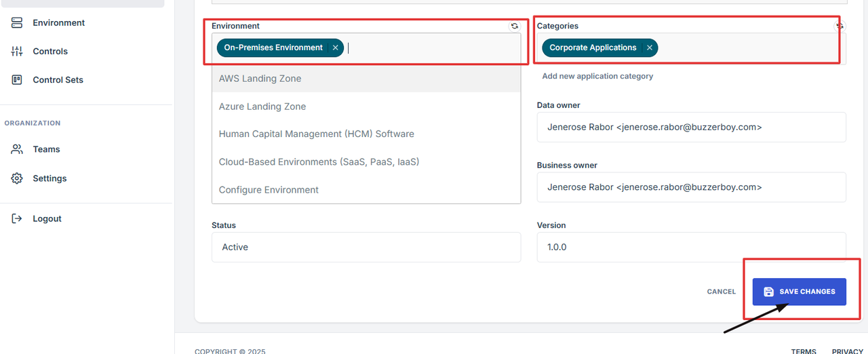Refresh the Categories field list
868x354 pixels.
[x=840, y=26]
